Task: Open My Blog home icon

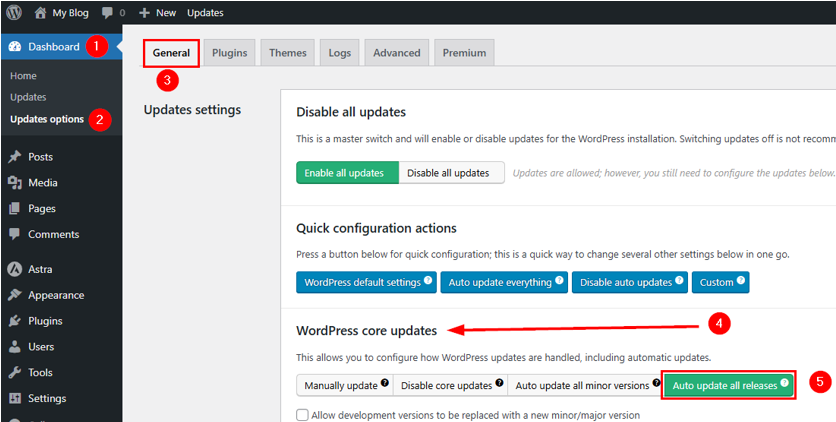Action: [x=41, y=13]
